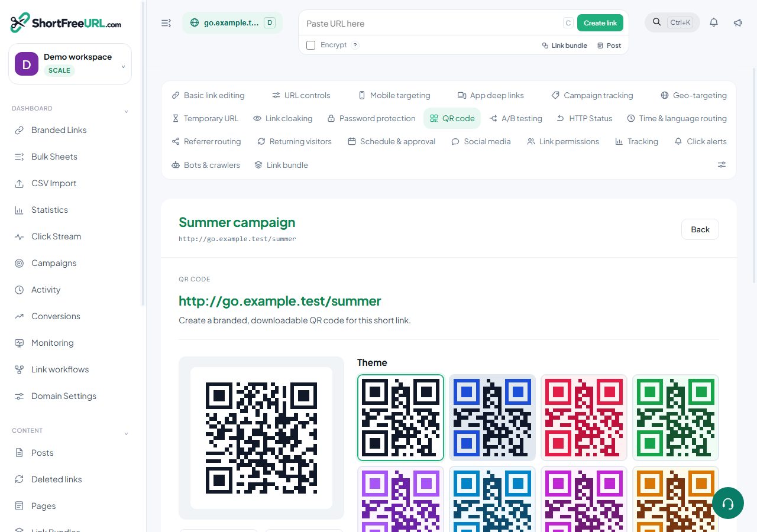Switch to Returning visitors tab
This screenshot has height=532, width=757.
[x=294, y=141]
